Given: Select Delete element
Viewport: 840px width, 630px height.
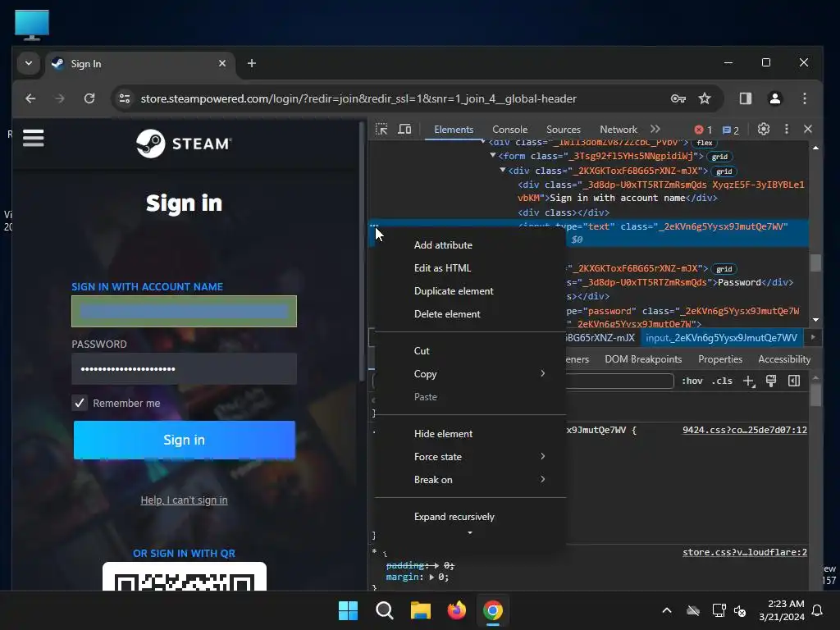Looking at the screenshot, I should coord(470,314).
